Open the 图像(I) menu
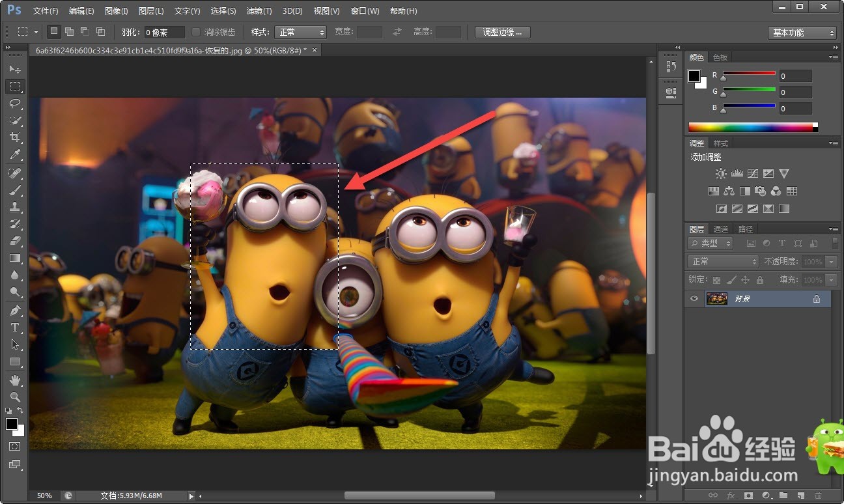 [116, 11]
